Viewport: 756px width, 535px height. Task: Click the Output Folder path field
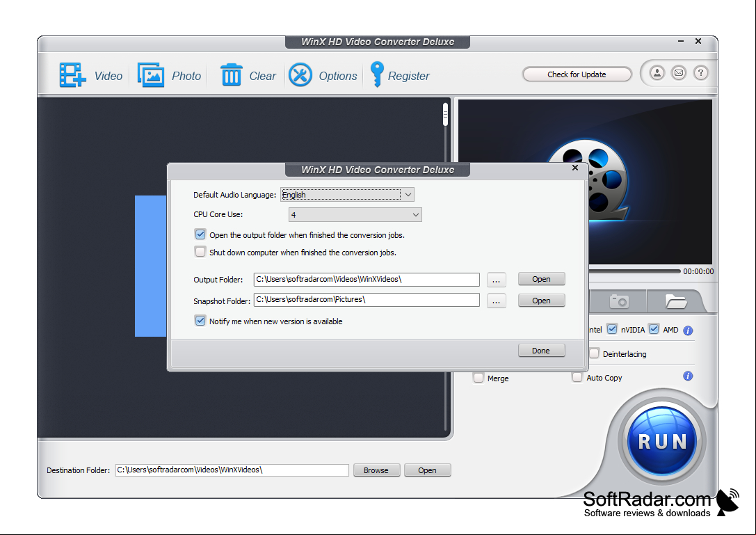pyautogui.click(x=367, y=279)
